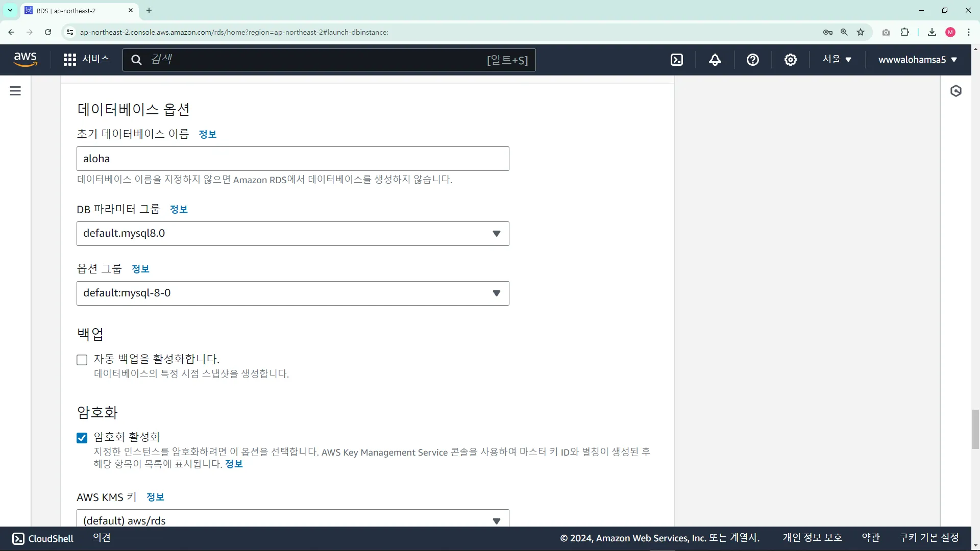Viewport: 980px width, 551px height.
Task: Click the help question mark icon
Action: [752, 60]
